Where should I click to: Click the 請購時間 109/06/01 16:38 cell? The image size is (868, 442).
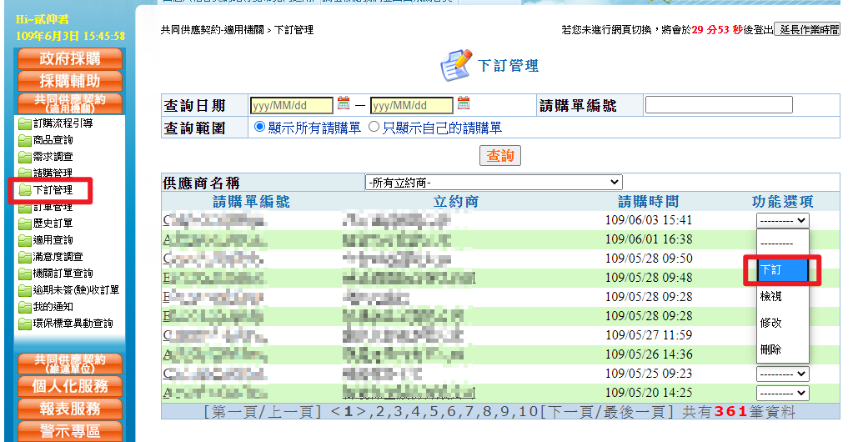tap(649, 239)
